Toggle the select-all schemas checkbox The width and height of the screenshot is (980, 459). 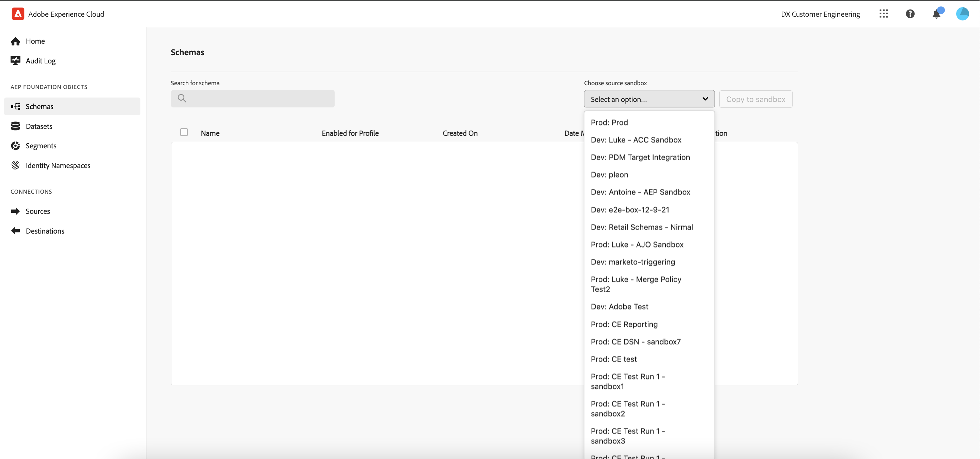pos(184,132)
